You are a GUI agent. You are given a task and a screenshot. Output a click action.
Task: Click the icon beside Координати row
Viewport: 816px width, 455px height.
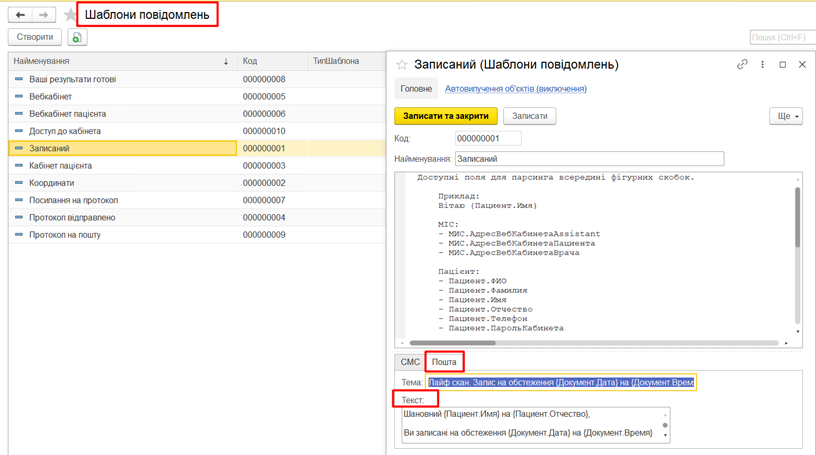(18, 183)
